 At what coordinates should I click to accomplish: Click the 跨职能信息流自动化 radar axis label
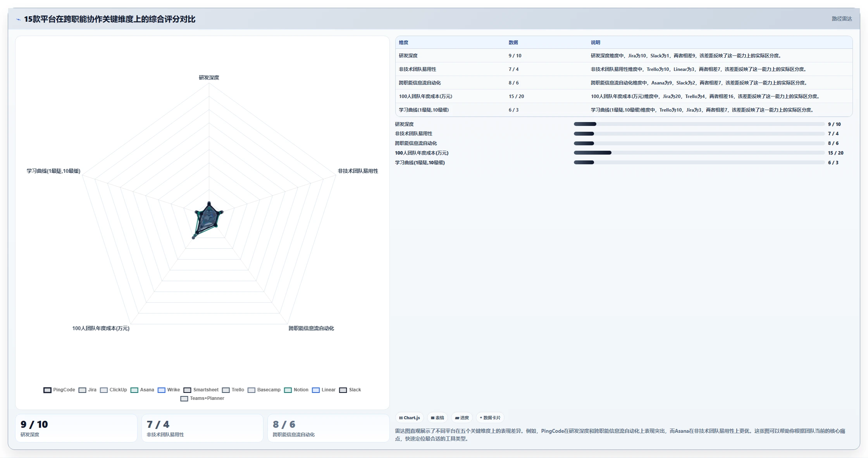(x=311, y=328)
